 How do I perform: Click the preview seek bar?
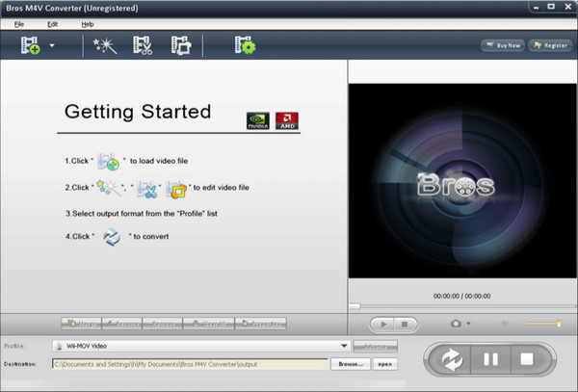pos(462,306)
